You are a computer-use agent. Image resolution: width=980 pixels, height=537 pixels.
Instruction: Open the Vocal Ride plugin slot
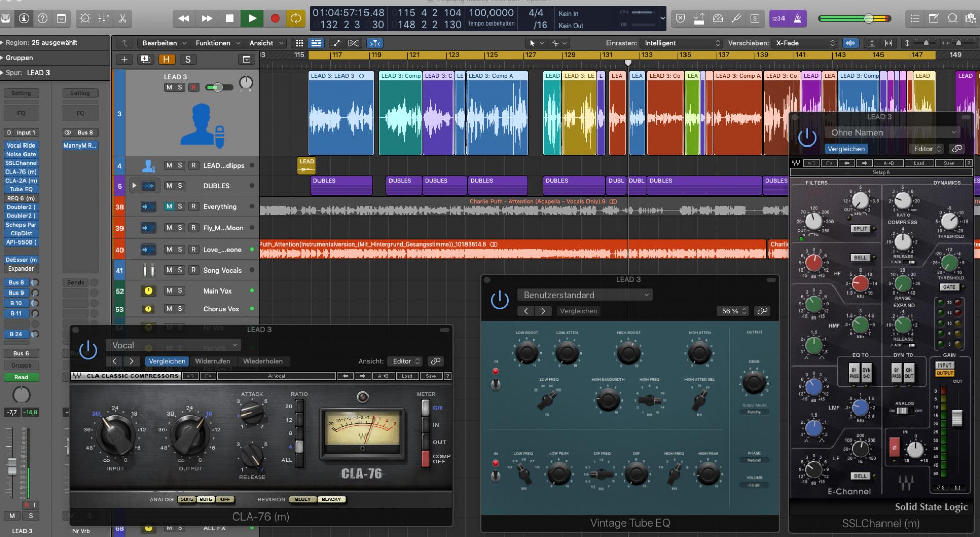tap(21, 145)
